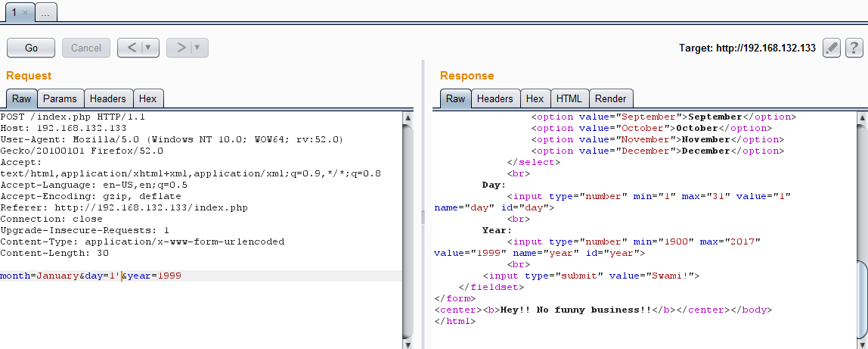Image resolution: width=868 pixels, height=349 pixels.
Task: Click the Accept-Language header line
Action: click(94, 185)
